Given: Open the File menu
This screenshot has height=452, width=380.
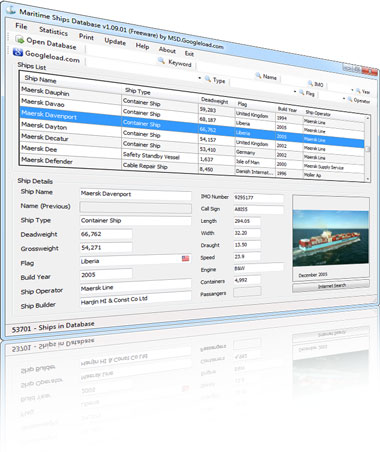Looking at the screenshot, I should pos(21,26).
